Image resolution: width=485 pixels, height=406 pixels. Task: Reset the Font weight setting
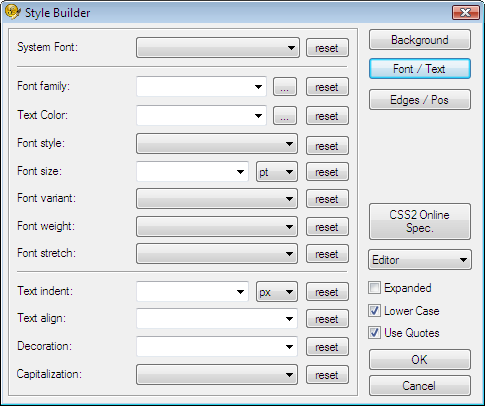(x=327, y=227)
